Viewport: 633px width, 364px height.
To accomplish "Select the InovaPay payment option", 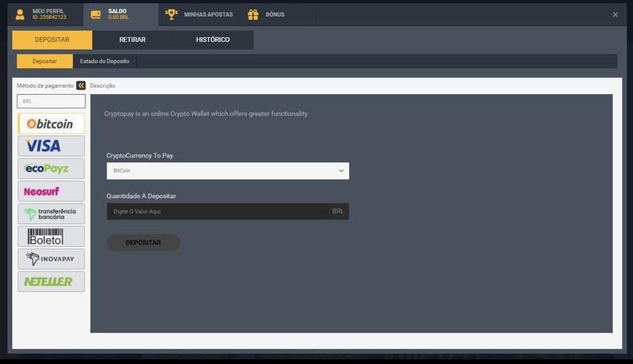I will 51,259.
